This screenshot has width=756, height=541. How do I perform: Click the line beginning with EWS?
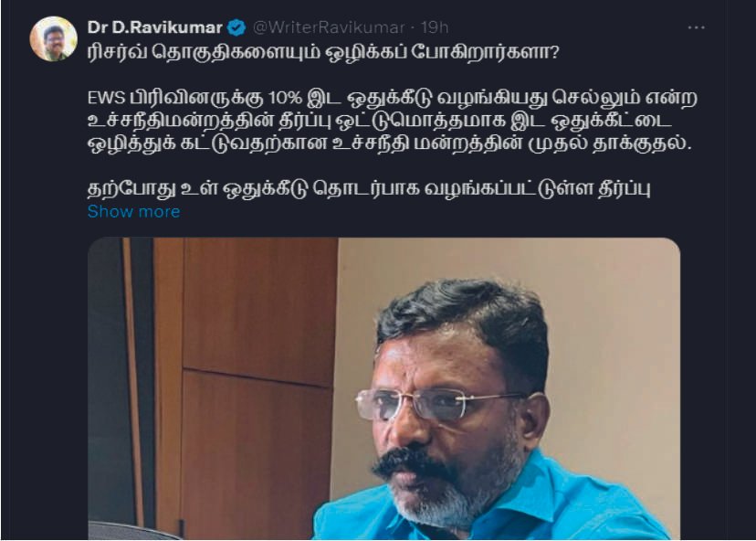393,98
